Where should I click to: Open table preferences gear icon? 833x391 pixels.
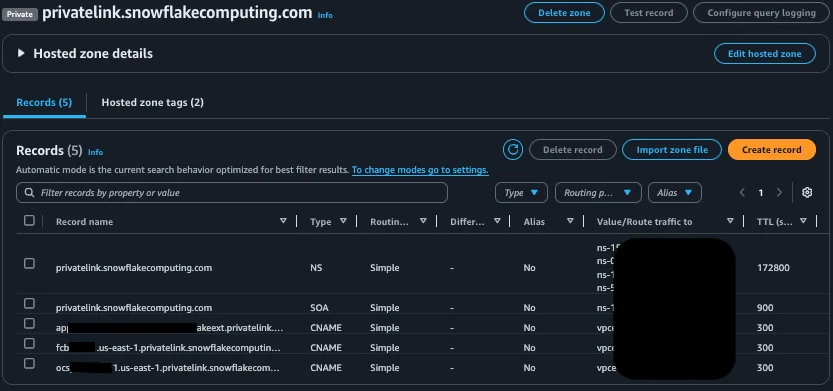click(807, 192)
